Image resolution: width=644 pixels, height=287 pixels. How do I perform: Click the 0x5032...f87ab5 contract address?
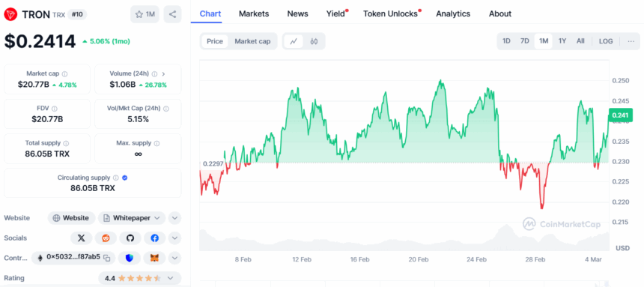(x=73, y=258)
